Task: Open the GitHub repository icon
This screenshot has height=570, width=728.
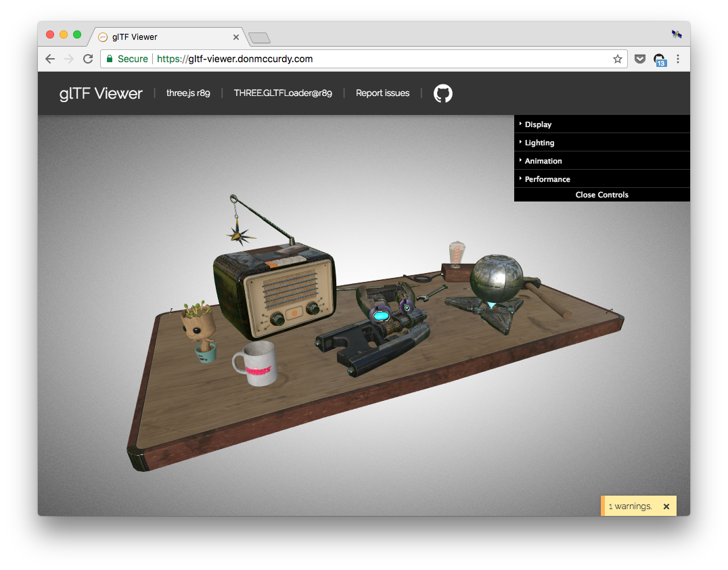Action: (442, 93)
